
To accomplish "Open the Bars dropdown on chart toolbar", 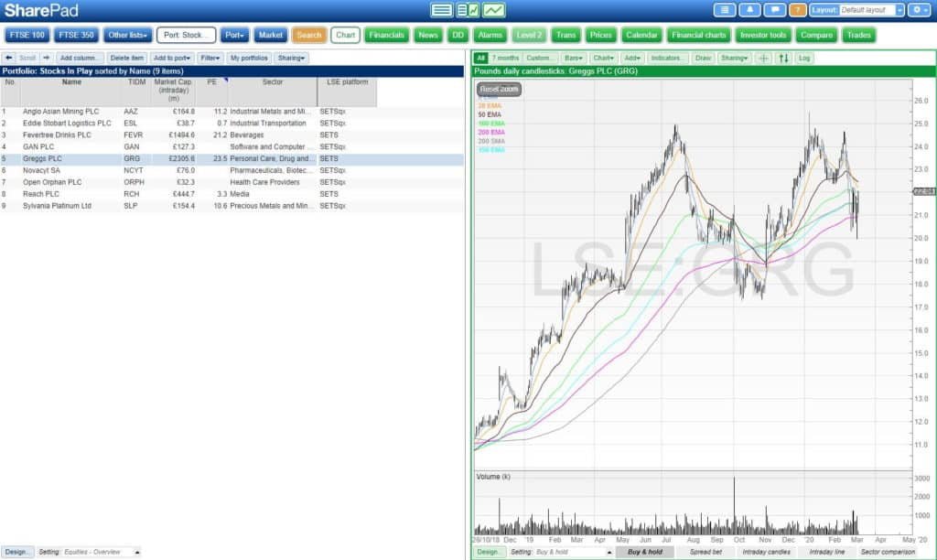I will tap(573, 58).
